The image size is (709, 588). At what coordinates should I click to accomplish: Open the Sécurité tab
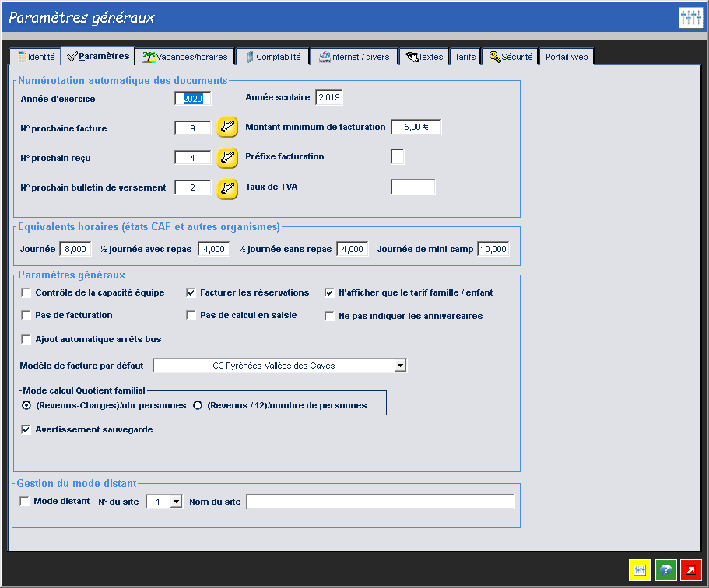pos(510,57)
